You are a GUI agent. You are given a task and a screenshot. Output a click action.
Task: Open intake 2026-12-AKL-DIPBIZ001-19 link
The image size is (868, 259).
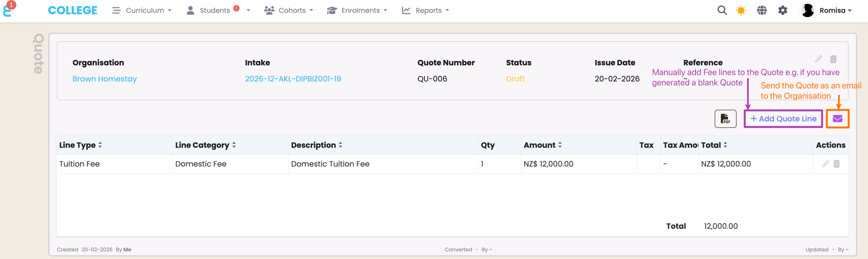293,79
